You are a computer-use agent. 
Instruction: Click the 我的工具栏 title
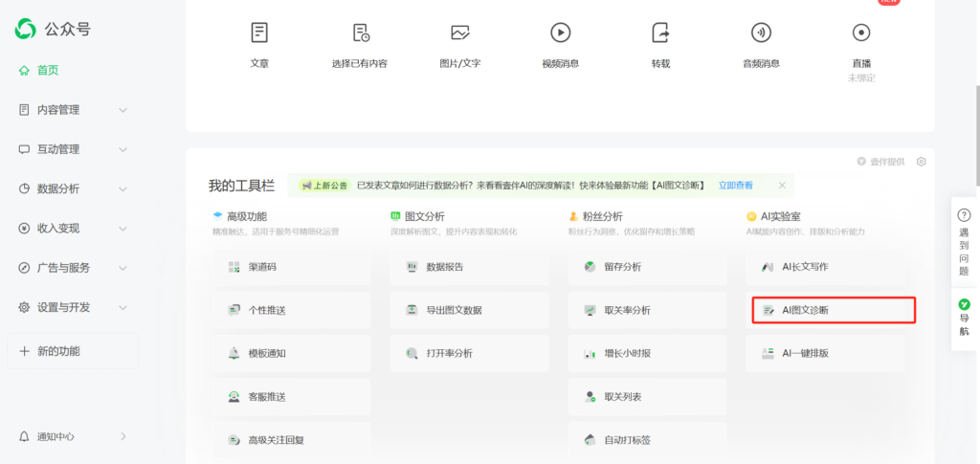point(241,186)
